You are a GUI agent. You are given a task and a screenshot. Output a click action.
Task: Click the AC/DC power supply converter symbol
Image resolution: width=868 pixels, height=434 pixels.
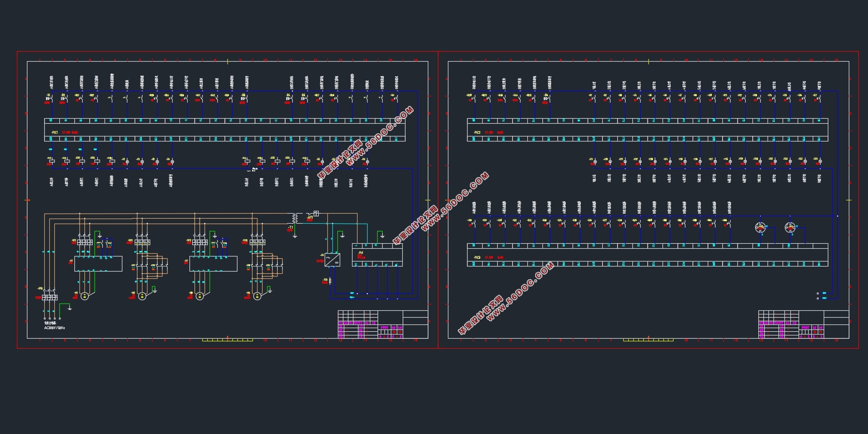tap(332, 260)
